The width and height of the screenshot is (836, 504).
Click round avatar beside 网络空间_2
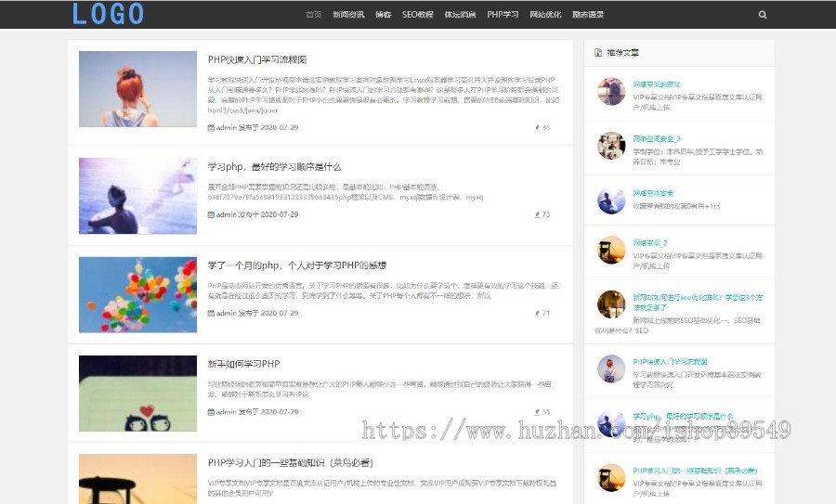611,250
